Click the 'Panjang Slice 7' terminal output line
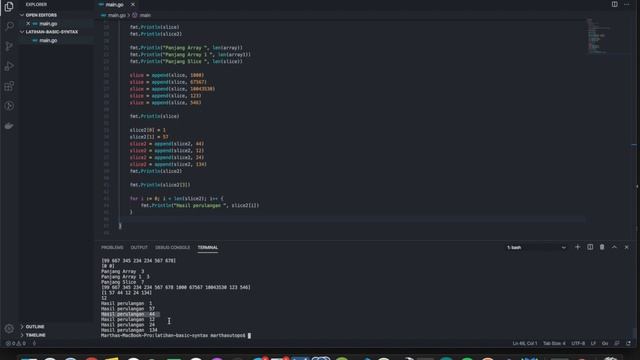 pyautogui.click(x=122, y=282)
